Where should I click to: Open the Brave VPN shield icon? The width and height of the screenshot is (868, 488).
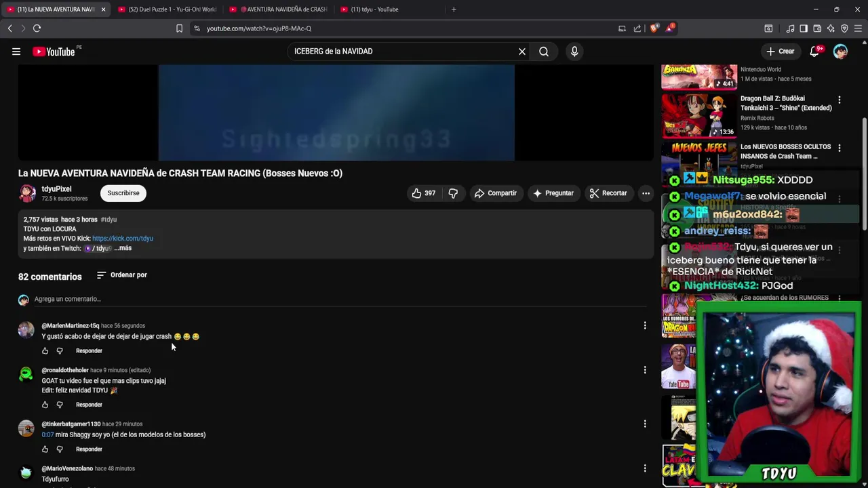tap(844, 28)
